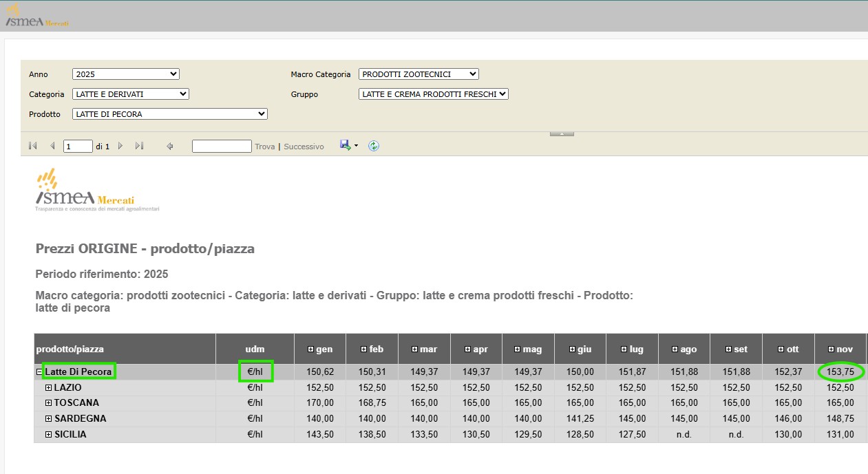The width and height of the screenshot is (868, 474).
Task: Click the current page number field
Action: point(78,146)
